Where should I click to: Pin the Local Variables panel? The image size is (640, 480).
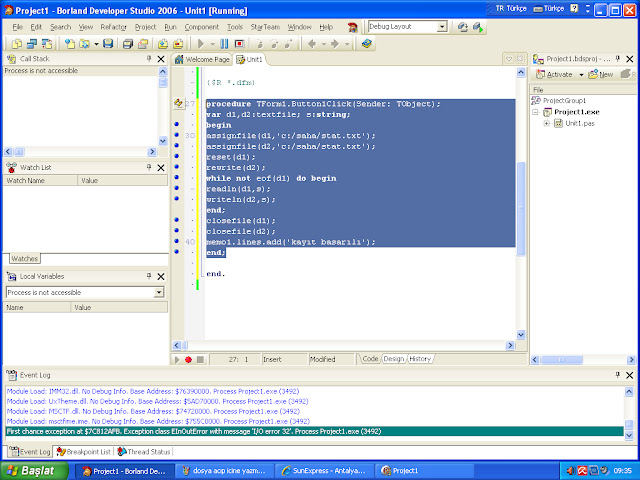click(149, 276)
